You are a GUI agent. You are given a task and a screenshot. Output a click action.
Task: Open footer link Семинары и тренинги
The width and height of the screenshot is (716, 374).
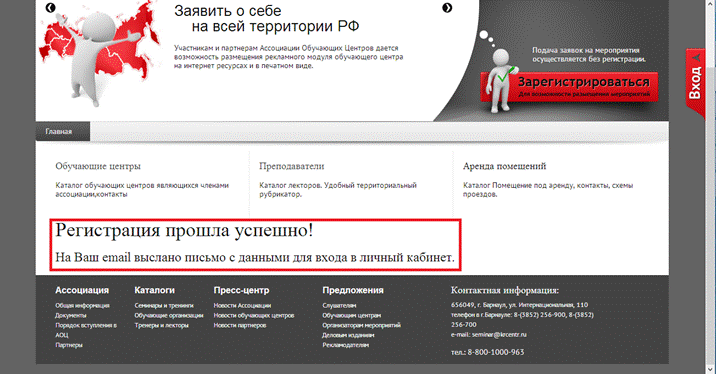coord(164,306)
